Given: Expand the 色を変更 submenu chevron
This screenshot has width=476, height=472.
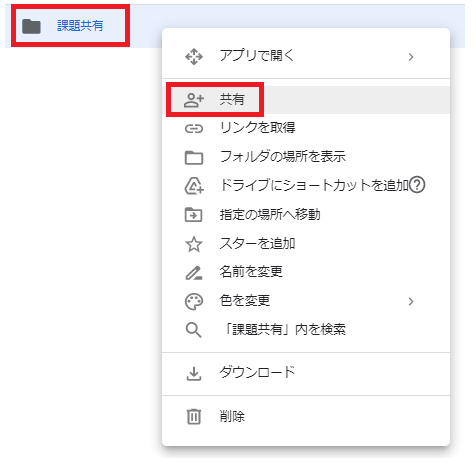Looking at the screenshot, I should 411,301.
